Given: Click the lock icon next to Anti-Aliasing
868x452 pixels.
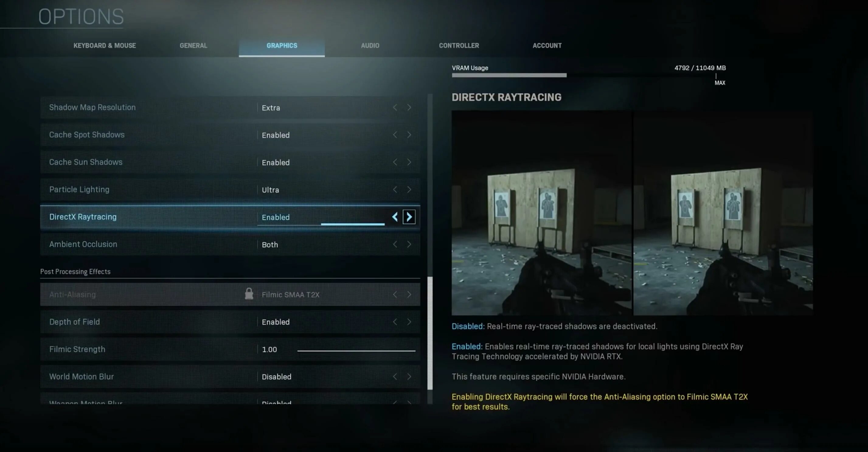Looking at the screenshot, I should coord(248,294).
